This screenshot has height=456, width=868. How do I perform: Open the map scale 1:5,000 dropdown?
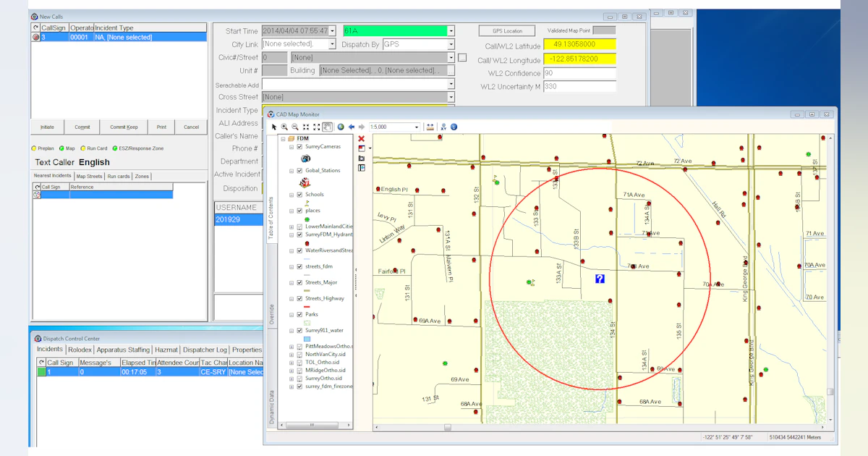[x=417, y=127]
